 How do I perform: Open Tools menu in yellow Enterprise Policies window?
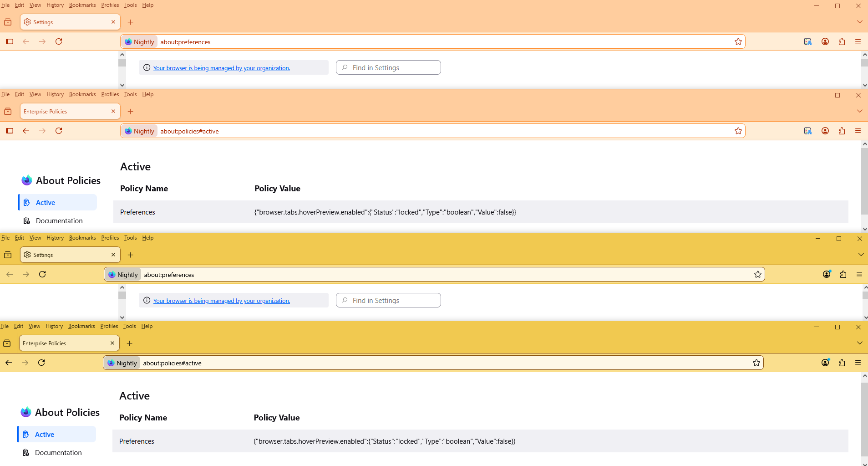pos(129,326)
